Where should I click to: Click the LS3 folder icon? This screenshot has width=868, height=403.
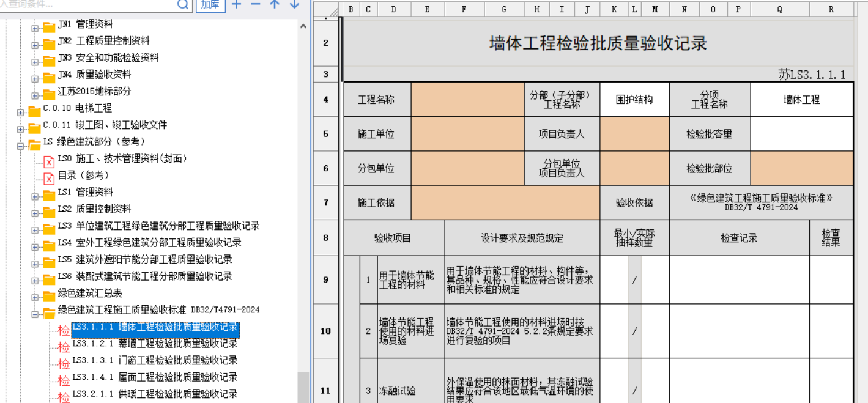(x=49, y=229)
